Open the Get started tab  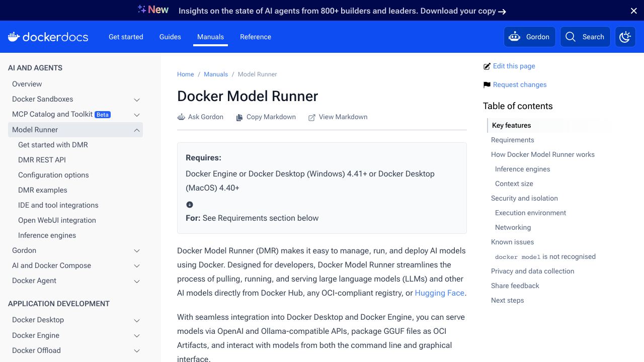tap(126, 37)
